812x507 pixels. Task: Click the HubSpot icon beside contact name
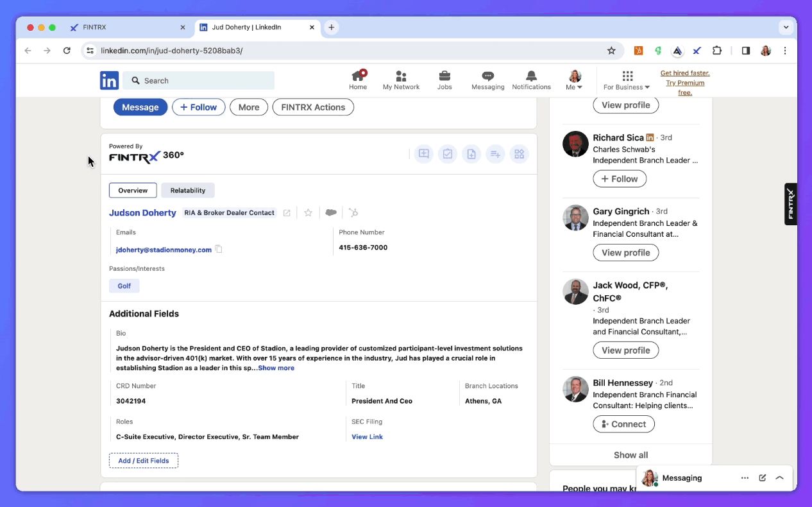353,212
